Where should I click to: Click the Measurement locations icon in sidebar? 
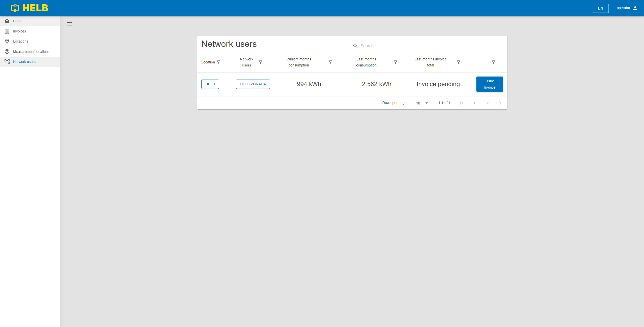click(7, 52)
